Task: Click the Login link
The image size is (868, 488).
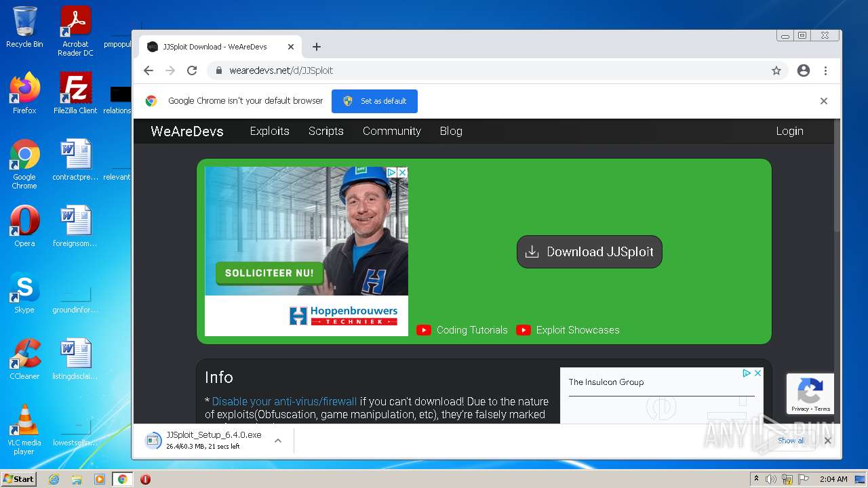Action: point(789,131)
